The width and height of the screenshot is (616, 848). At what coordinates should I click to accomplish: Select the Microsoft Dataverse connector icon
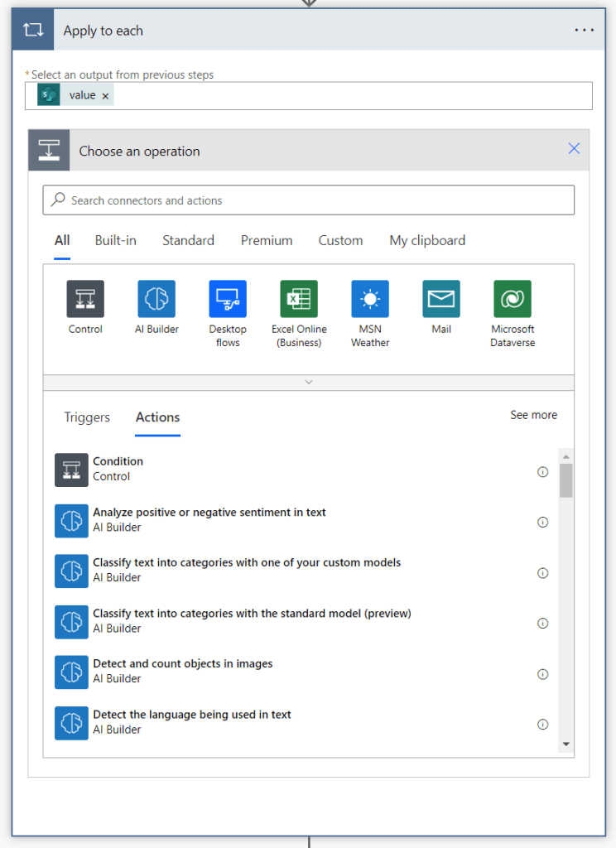[x=513, y=298]
